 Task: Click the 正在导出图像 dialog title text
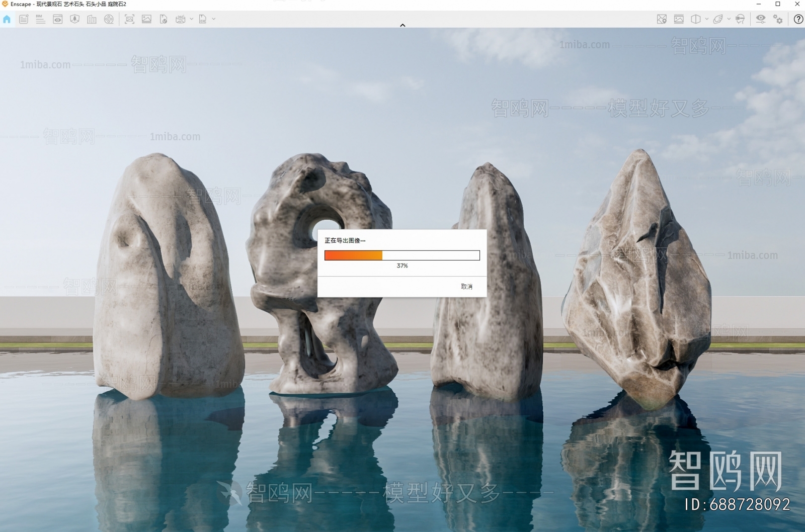tap(345, 240)
